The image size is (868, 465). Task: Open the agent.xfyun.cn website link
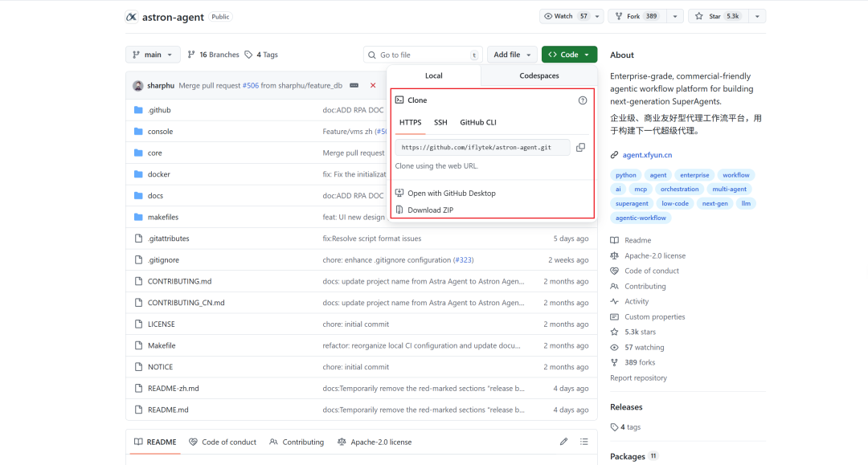coord(647,155)
